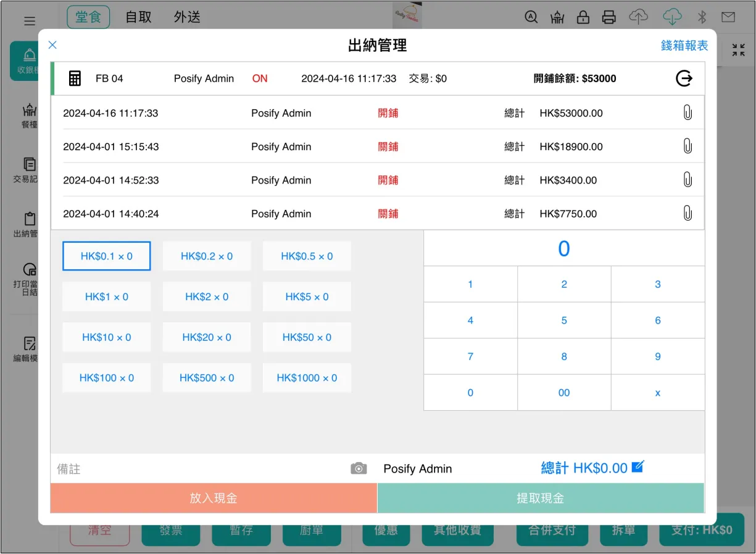Choose the HK$500 × 0 denomination
Screen dimensions: 756x554
tap(207, 378)
